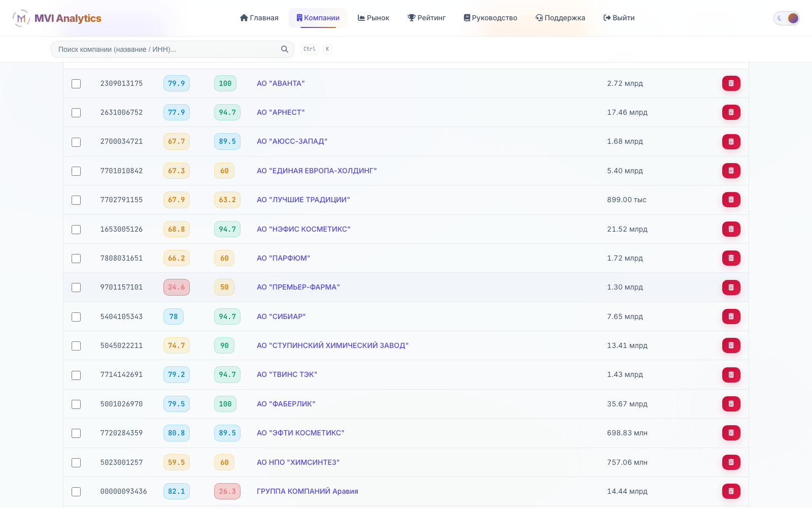Click trash icon for АО НПО "ХИМСИНТЕЗ"
Screen dimensions: 812x508
pyautogui.click(x=731, y=462)
